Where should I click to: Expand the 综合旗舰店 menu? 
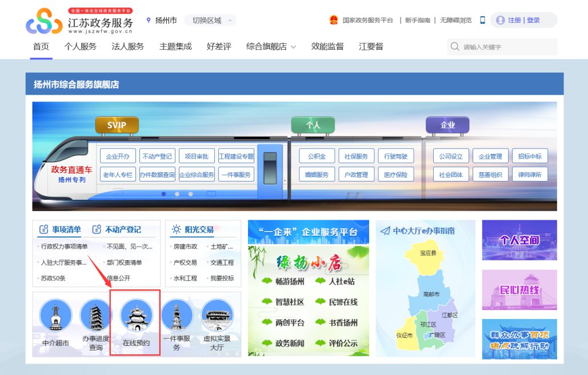(271, 47)
